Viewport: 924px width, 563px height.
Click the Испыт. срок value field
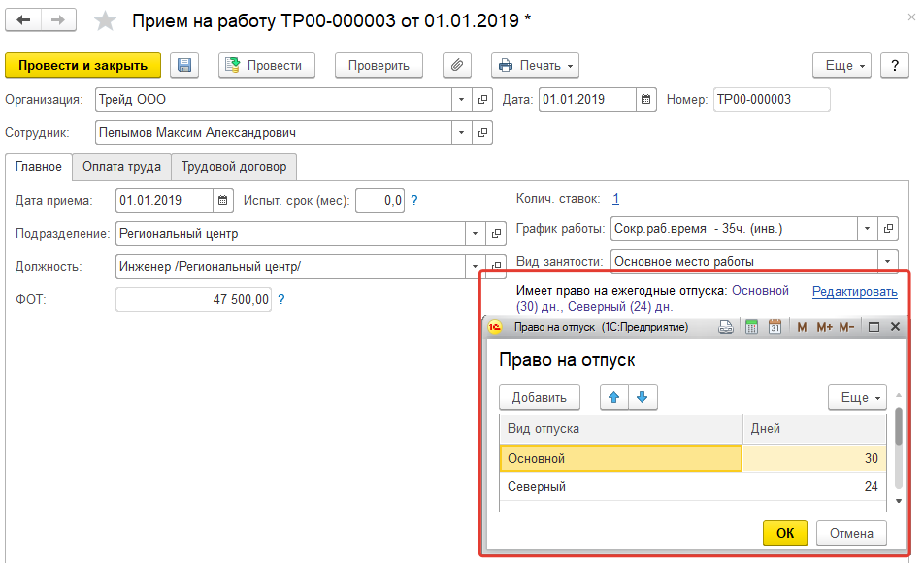pos(380,200)
